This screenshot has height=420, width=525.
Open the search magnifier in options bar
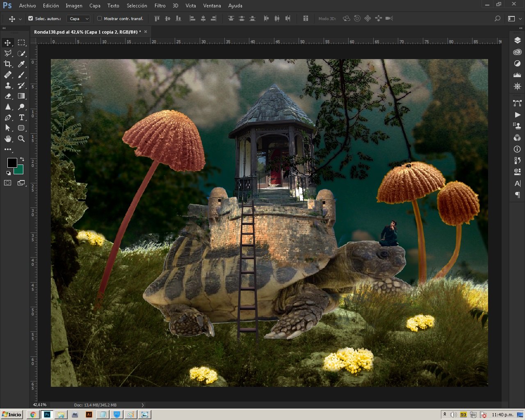click(x=498, y=18)
